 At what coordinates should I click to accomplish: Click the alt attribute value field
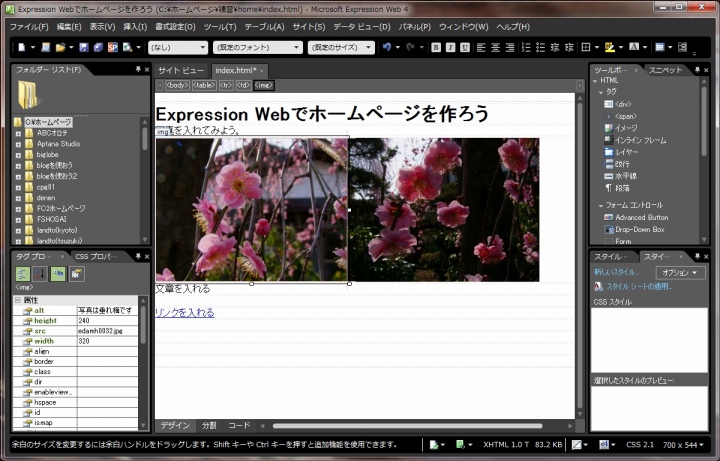click(x=108, y=311)
